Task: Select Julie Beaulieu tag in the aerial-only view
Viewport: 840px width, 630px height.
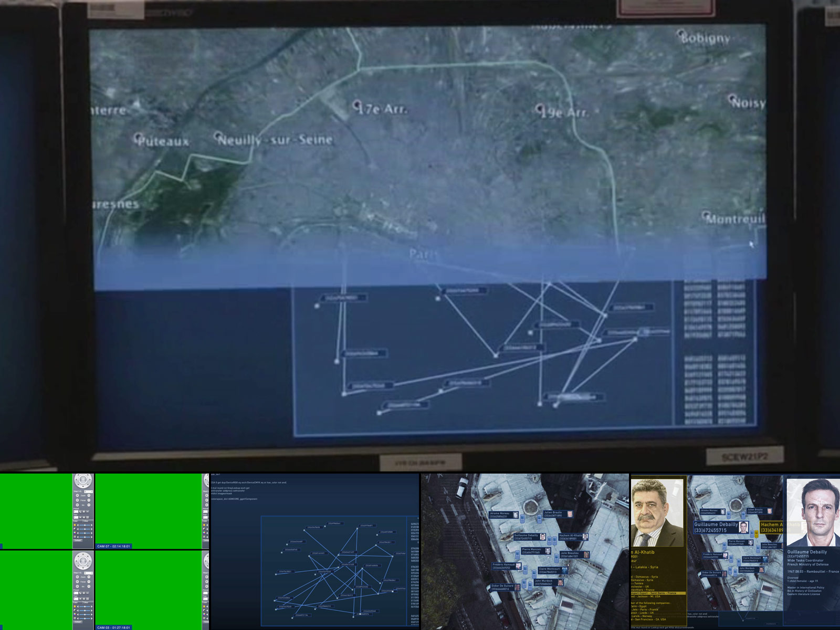Action: [x=575, y=554]
